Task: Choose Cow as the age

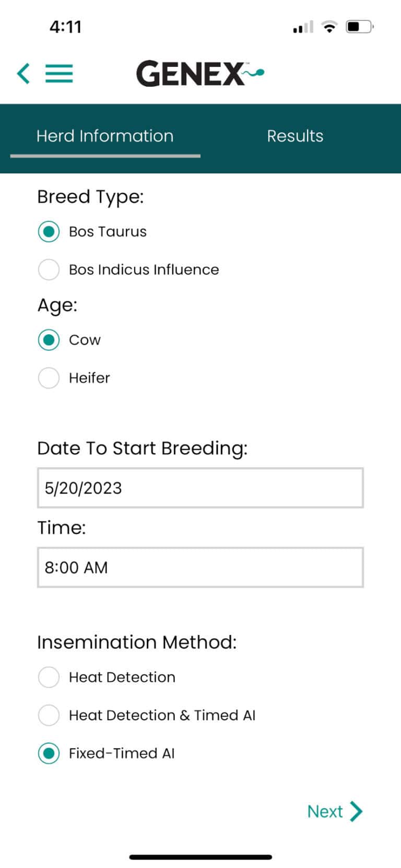Action: point(49,340)
